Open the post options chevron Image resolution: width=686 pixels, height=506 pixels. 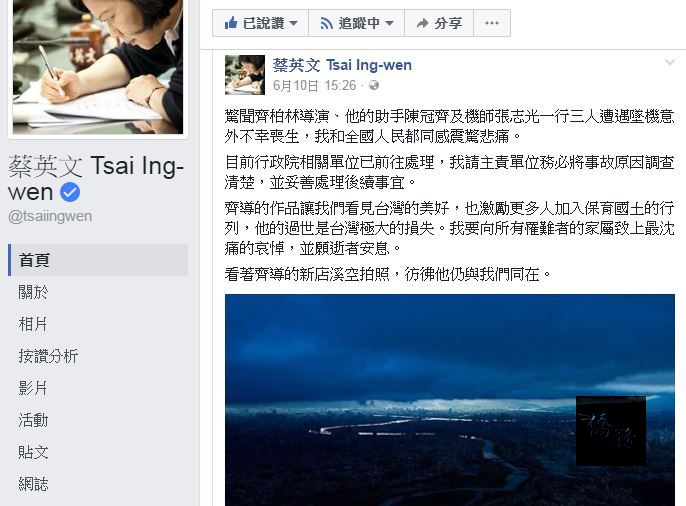click(670, 63)
